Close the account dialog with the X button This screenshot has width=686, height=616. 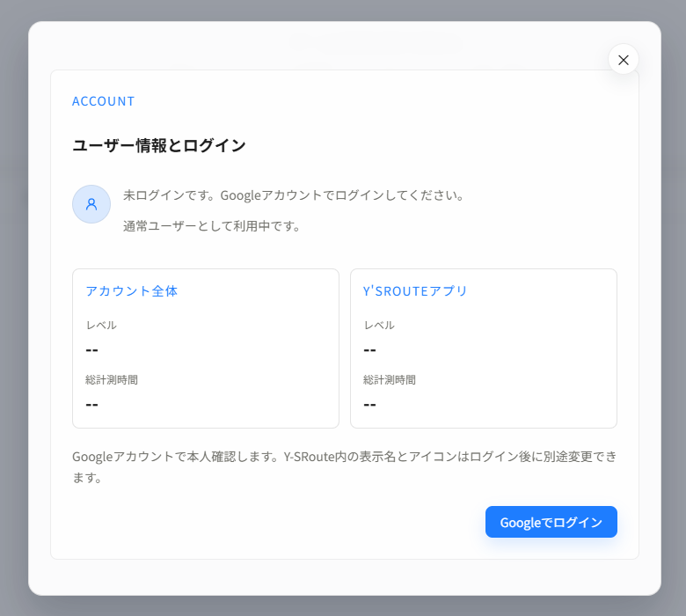(623, 60)
